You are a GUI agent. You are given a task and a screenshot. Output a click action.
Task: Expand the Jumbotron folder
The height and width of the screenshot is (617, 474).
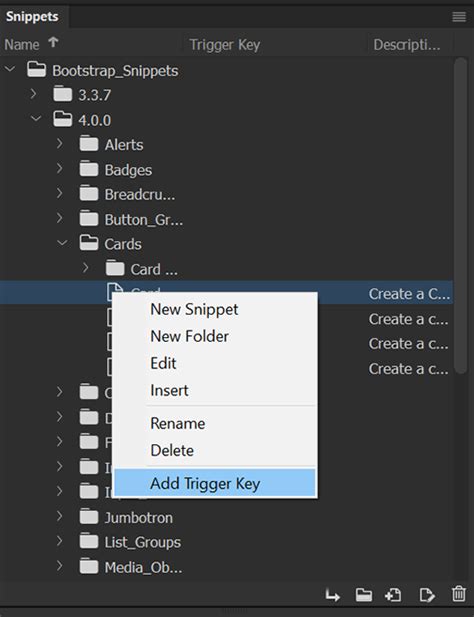tap(59, 516)
